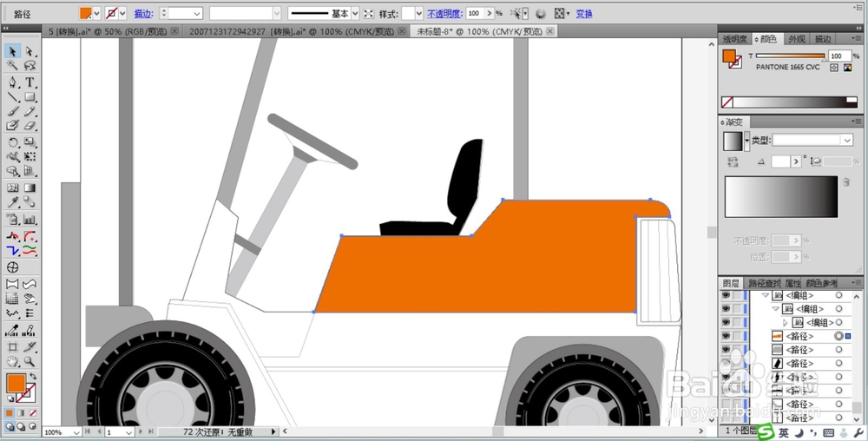The image size is (868, 441).
Task: Open the zoom level 100% dropdown
Action: pos(76,432)
